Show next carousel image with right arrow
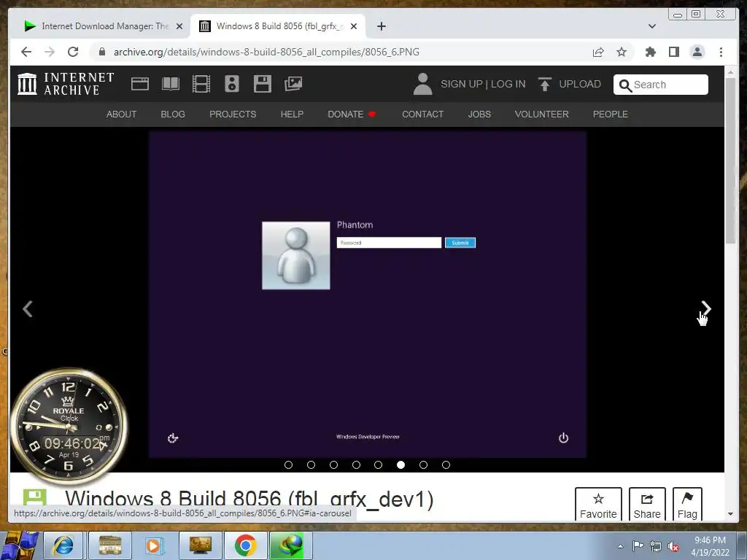Viewport: 747px width, 560px height. tap(705, 308)
